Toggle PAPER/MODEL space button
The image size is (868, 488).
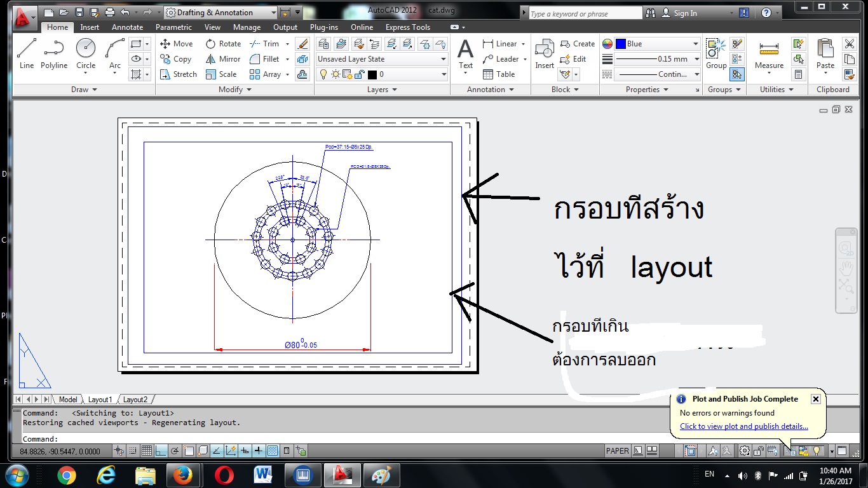pos(617,451)
